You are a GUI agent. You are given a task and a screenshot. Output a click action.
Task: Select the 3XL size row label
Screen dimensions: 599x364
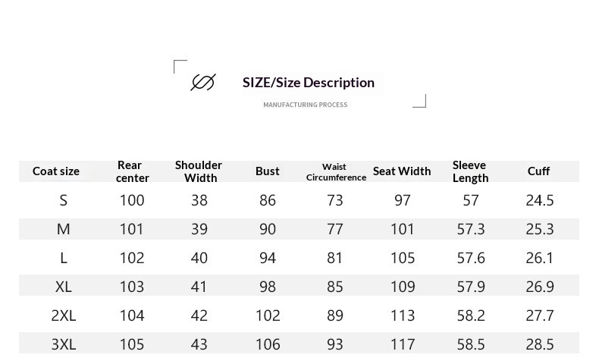click(64, 345)
